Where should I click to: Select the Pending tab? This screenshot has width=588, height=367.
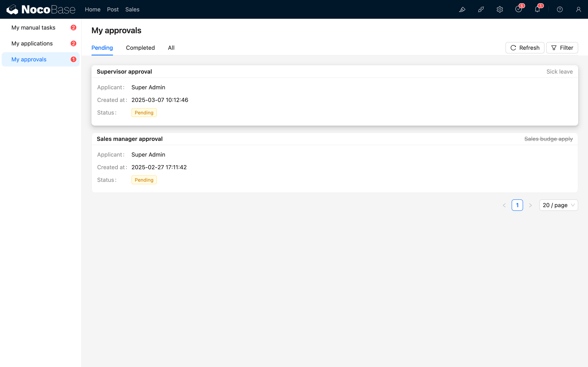[102, 48]
